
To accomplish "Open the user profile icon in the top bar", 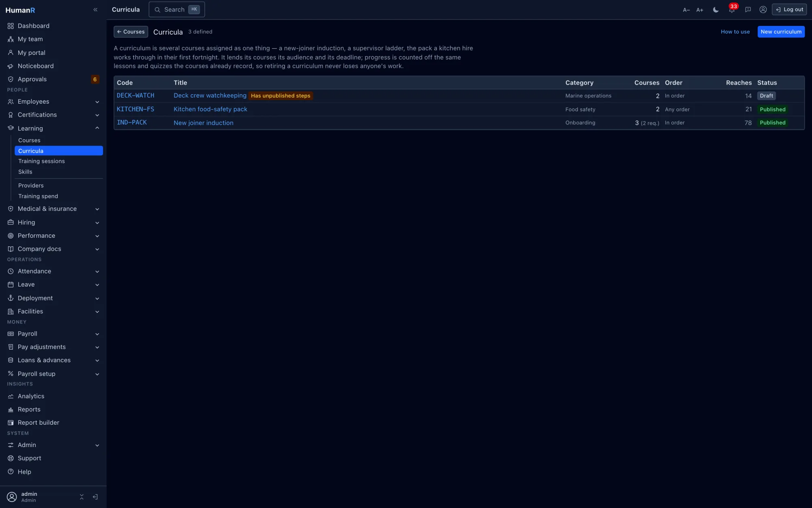I will (763, 10).
